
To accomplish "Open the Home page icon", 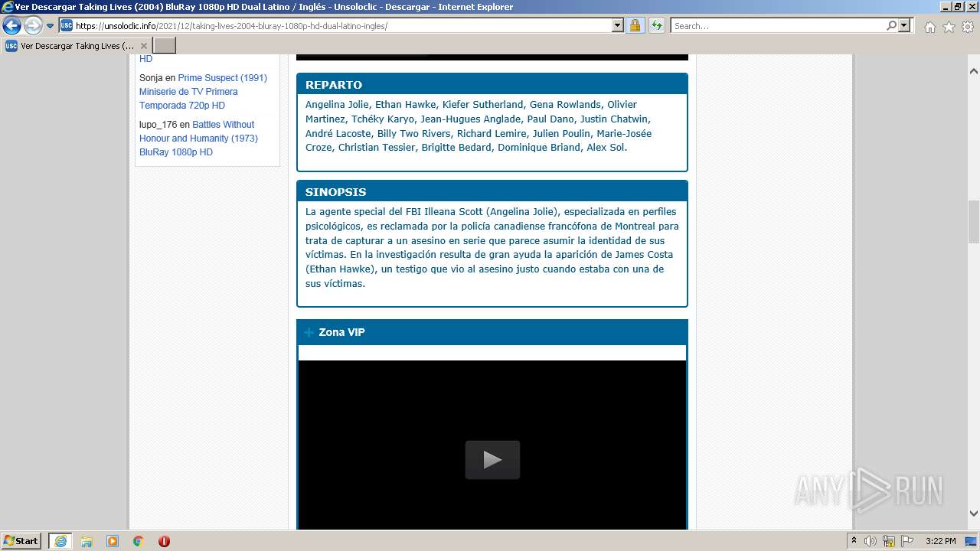I will pyautogui.click(x=929, y=27).
